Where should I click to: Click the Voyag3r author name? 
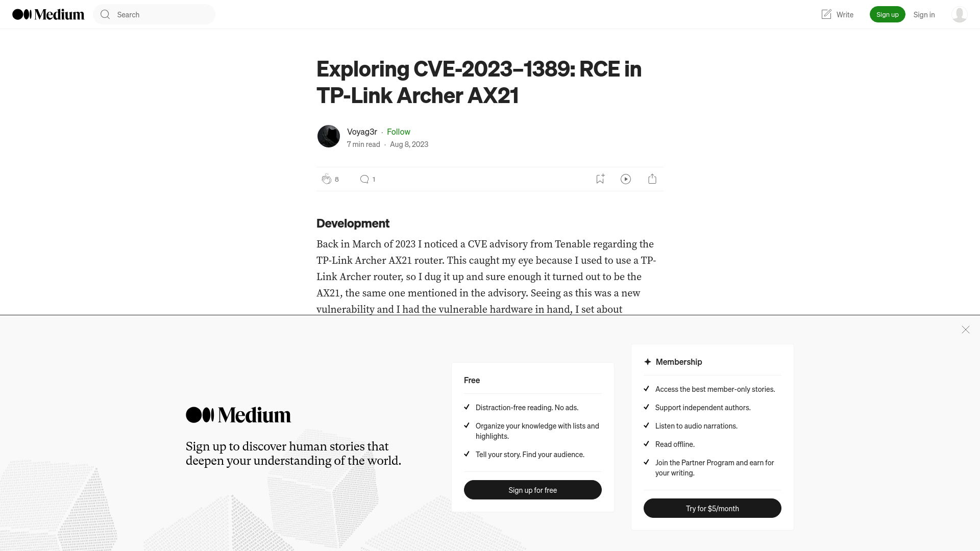click(x=361, y=131)
